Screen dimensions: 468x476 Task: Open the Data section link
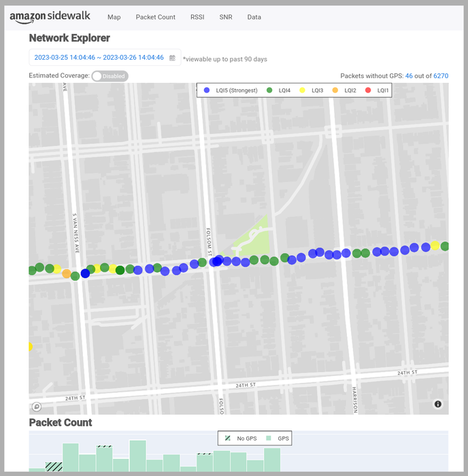(254, 17)
